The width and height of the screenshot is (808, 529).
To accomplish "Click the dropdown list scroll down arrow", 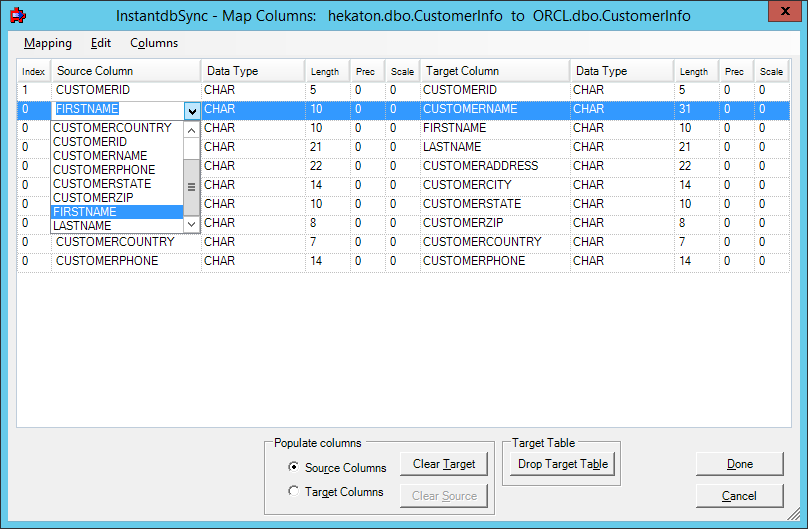I will (x=191, y=224).
